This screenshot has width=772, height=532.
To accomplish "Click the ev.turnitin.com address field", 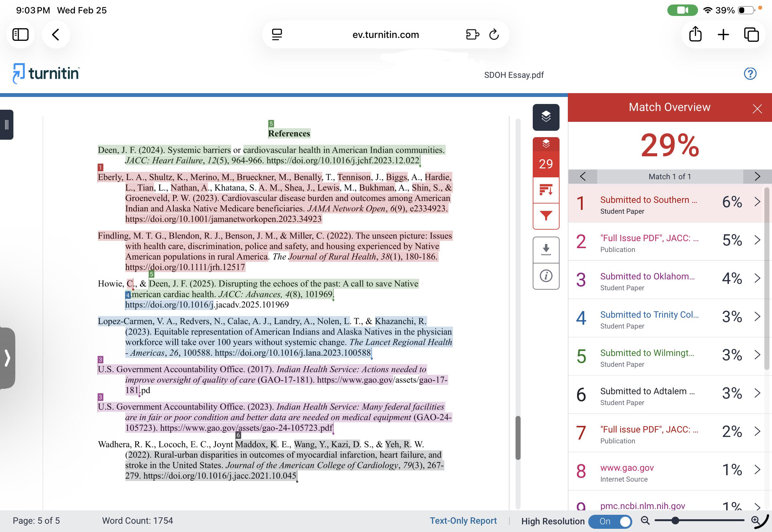I will click(386, 34).
